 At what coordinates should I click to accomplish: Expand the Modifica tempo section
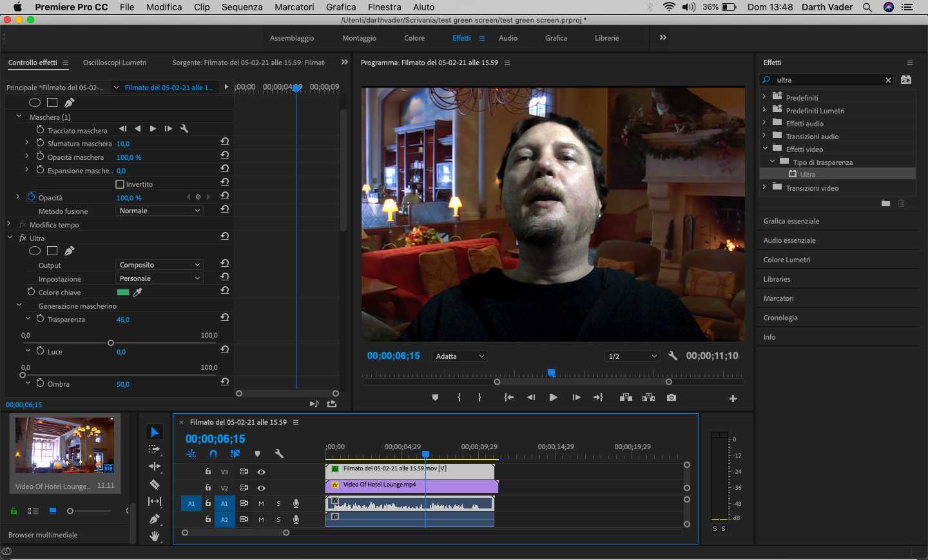pos(9,224)
